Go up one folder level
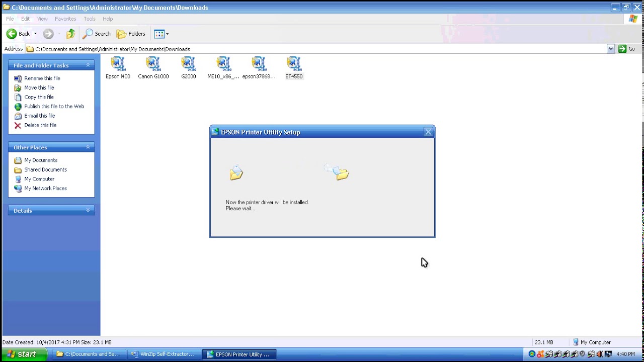644x362 pixels. [x=71, y=34]
